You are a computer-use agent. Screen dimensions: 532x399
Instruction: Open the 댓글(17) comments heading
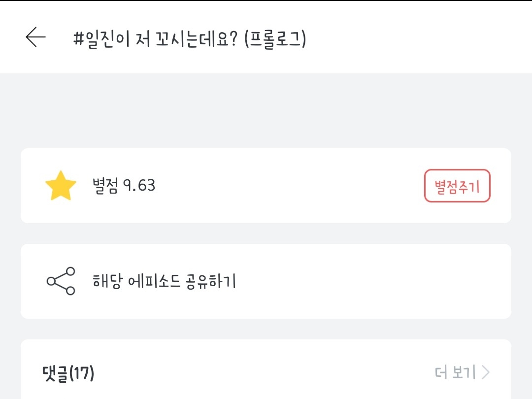coord(68,373)
